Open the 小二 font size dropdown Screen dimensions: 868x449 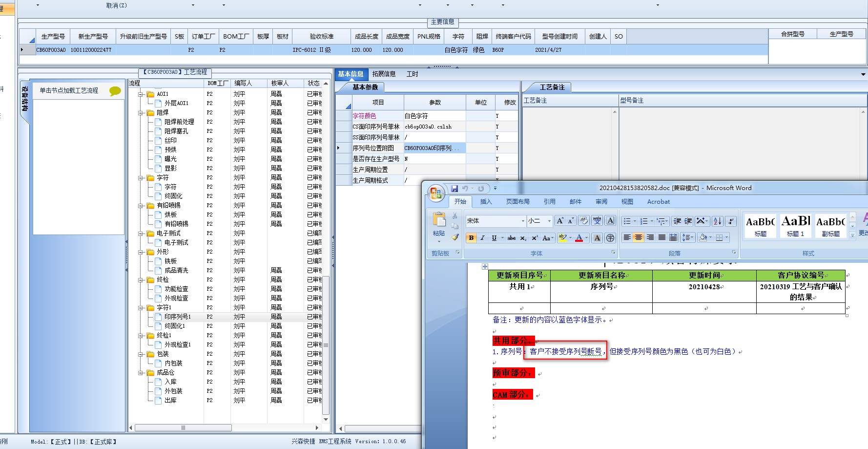coord(549,221)
